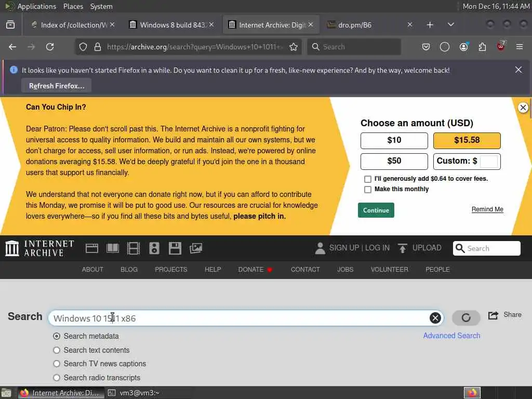Click the user avatar icon beside Sign Up
The height and width of the screenshot is (399, 532).
click(320, 248)
